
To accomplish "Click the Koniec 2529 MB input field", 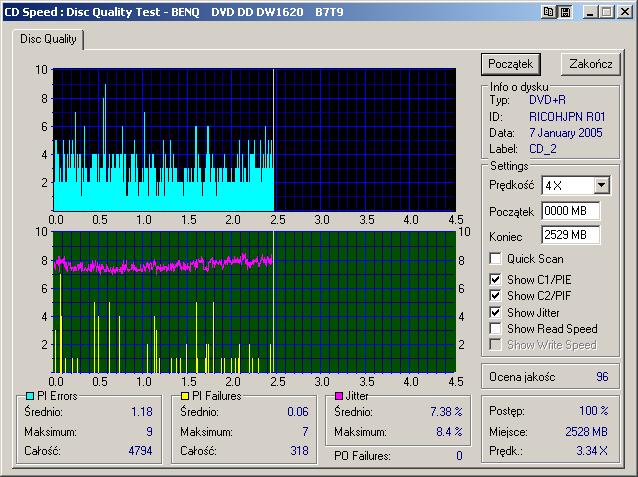I will [x=570, y=235].
